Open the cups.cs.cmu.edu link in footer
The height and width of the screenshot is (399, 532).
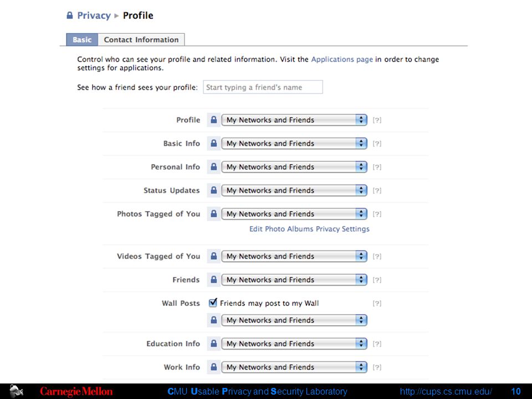pos(446,392)
